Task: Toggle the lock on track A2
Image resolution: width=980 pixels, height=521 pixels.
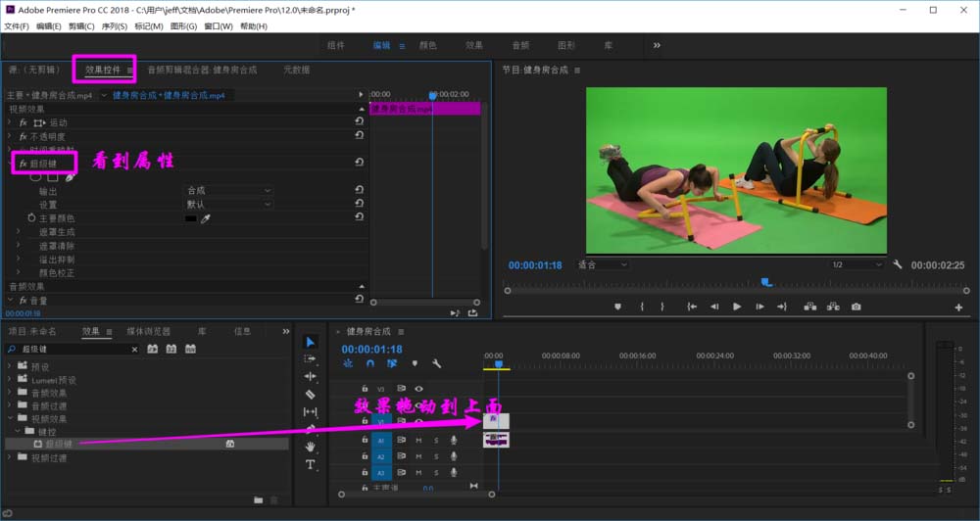Action: 365,456
